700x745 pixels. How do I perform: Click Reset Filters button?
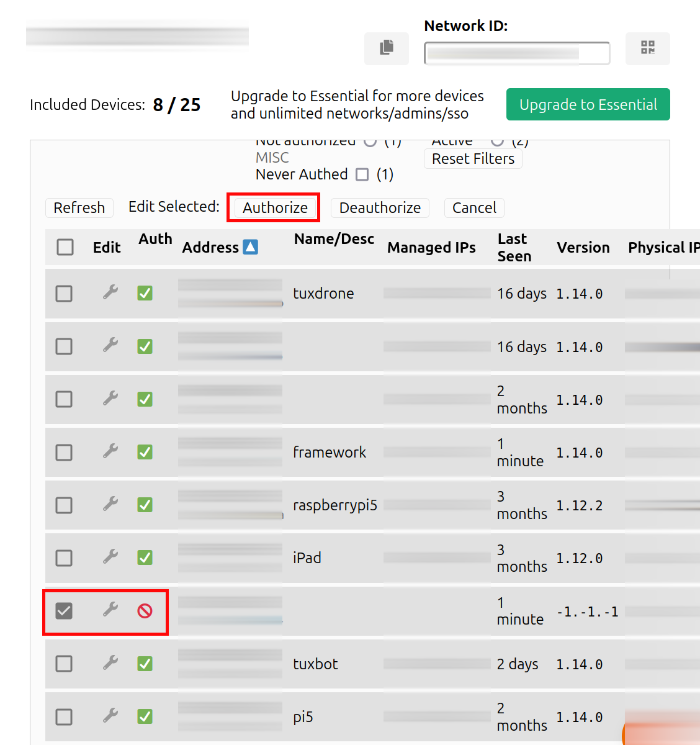(x=473, y=159)
